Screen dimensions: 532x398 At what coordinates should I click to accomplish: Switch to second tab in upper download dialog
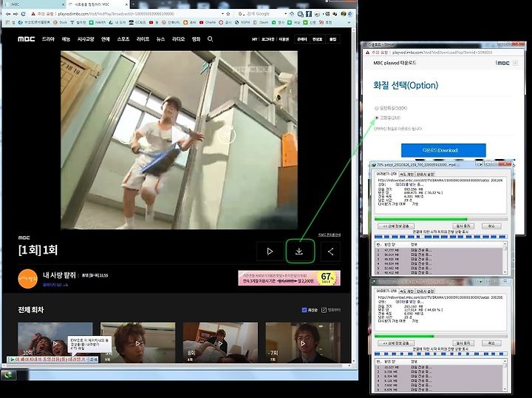406,174
